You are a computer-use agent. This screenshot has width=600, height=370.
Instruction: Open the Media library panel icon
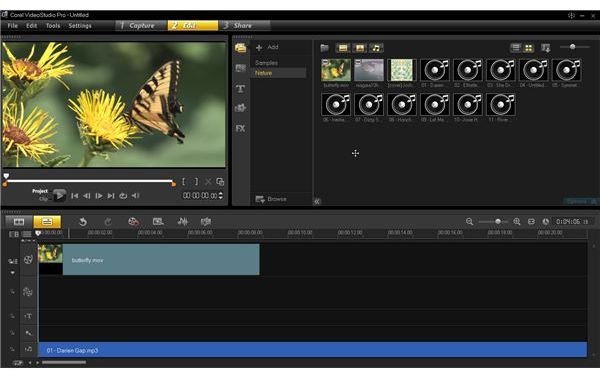241,48
